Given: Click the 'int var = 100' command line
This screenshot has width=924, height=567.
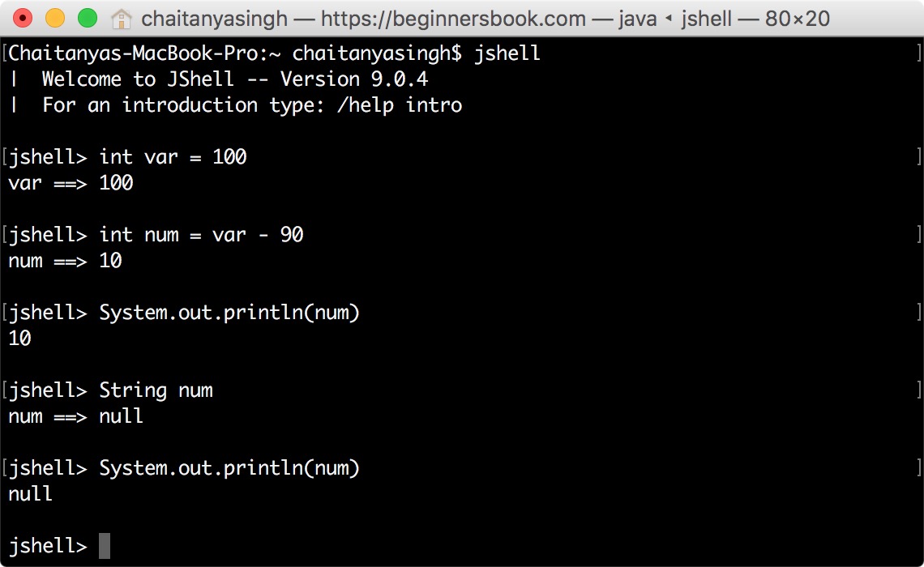Looking at the screenshot, I should tap(173, 157).
